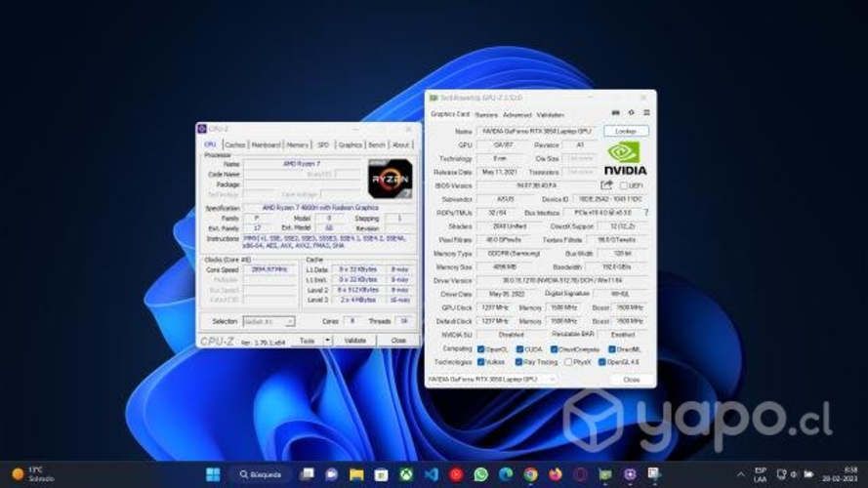Click the network icon in the system tray
The height and width of the screenshot is (488, 868).
(782, 474)
